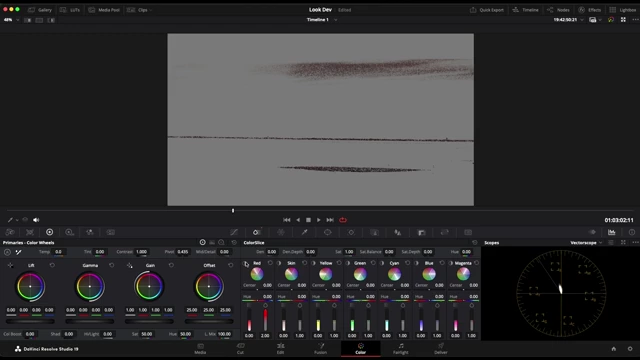Open the Tracker palette icon
This screenshot has width=640, height=360.
351,232
